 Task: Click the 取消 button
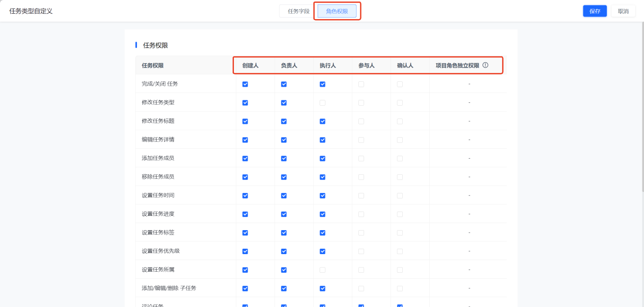[623, 11]
